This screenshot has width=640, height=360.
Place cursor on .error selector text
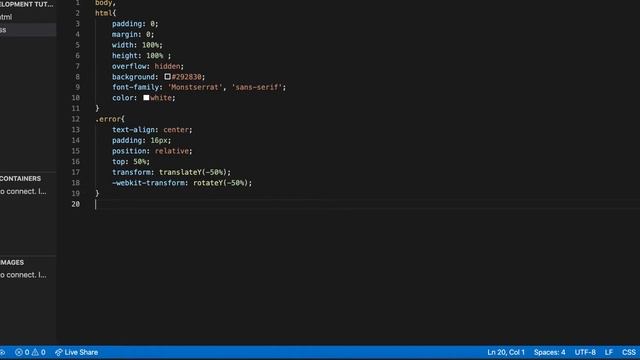pyautogui.click(x=108, y=119)
